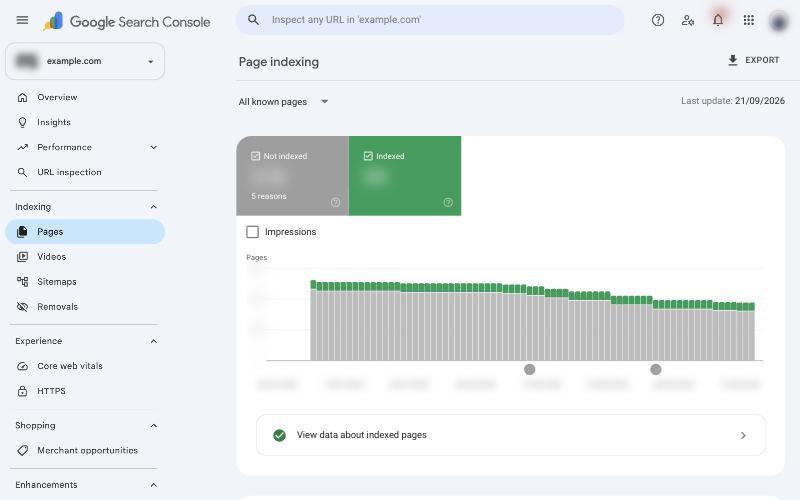Collapse the Indexing section
Image resolution: width=800 pixels, height=500 pixels.
(154, 207)
